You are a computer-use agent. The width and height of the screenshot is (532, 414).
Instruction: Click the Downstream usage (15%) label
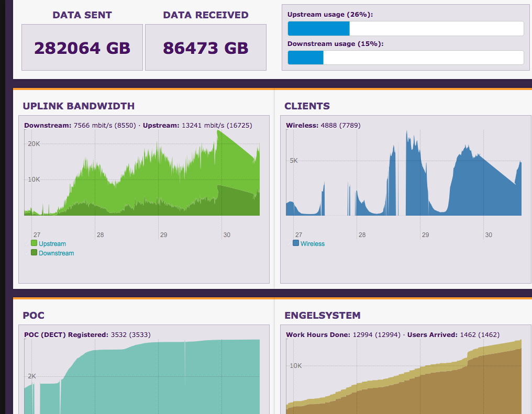336,44
